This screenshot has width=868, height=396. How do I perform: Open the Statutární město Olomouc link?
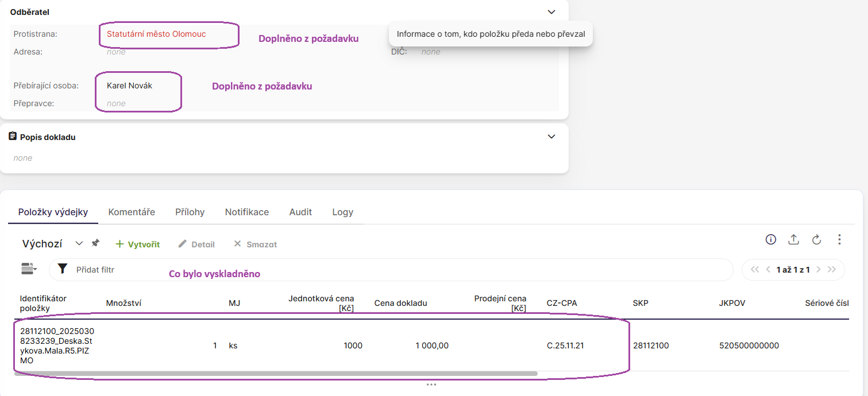(156, 34)
